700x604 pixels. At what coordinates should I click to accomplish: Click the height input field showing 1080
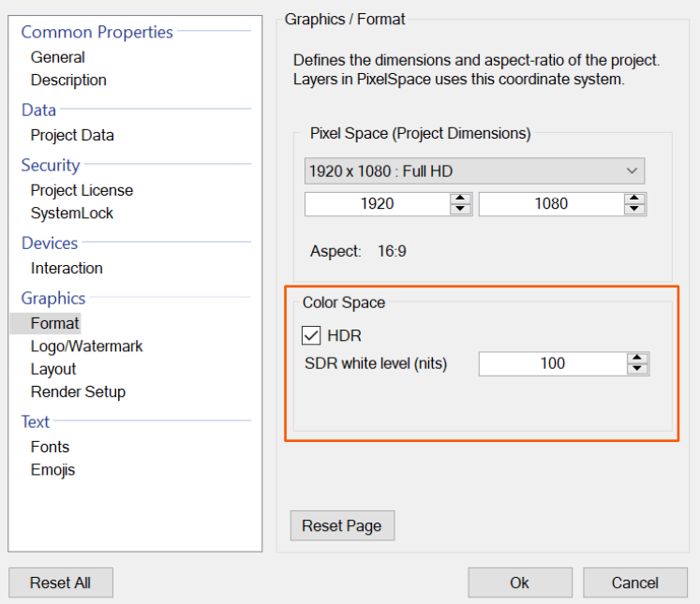point(551,204)
